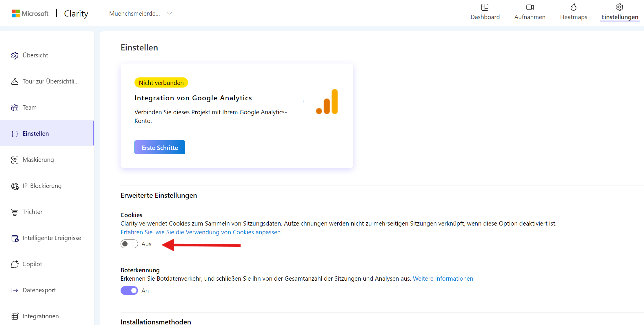
Task: Open the Team sidebar item
Action: [29, 108]
